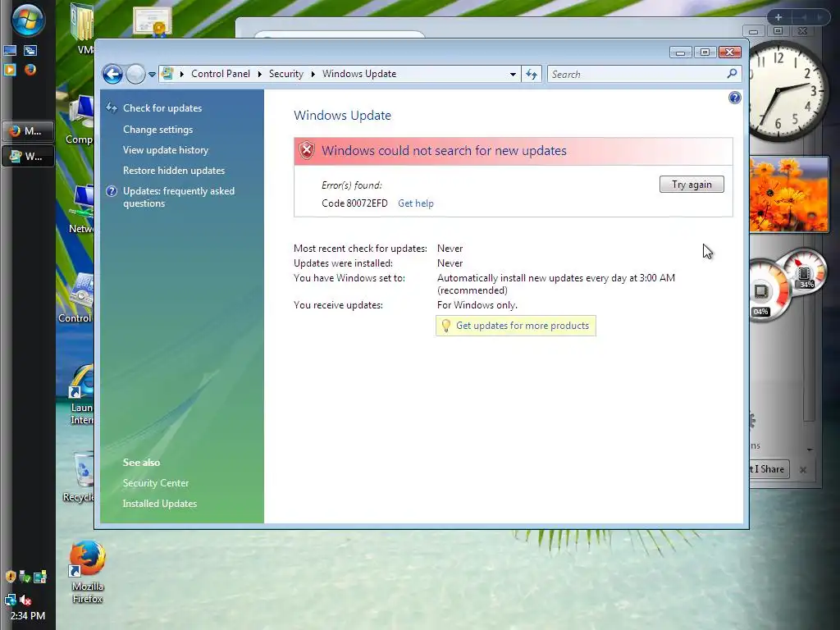Select Control Panel in the breadcrumb
This screenshot has width=840, height=630.
pyautogui.click(x=220, y=73)
